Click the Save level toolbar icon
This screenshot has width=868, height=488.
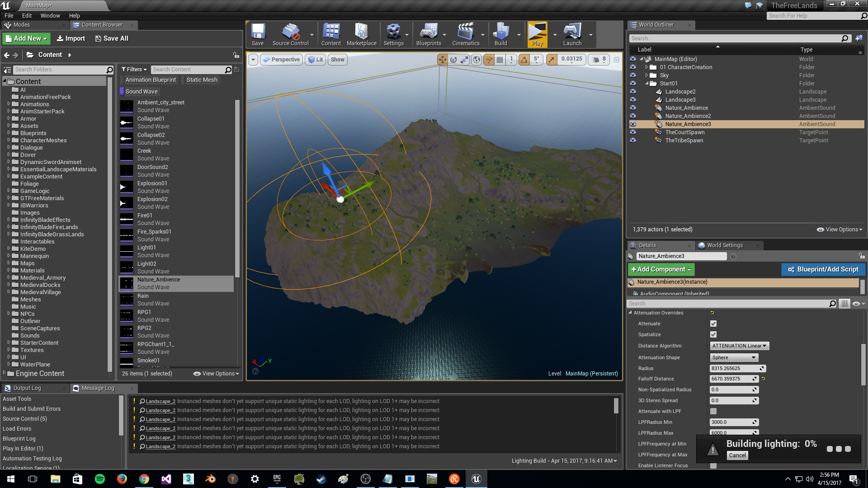click(258, 35)
